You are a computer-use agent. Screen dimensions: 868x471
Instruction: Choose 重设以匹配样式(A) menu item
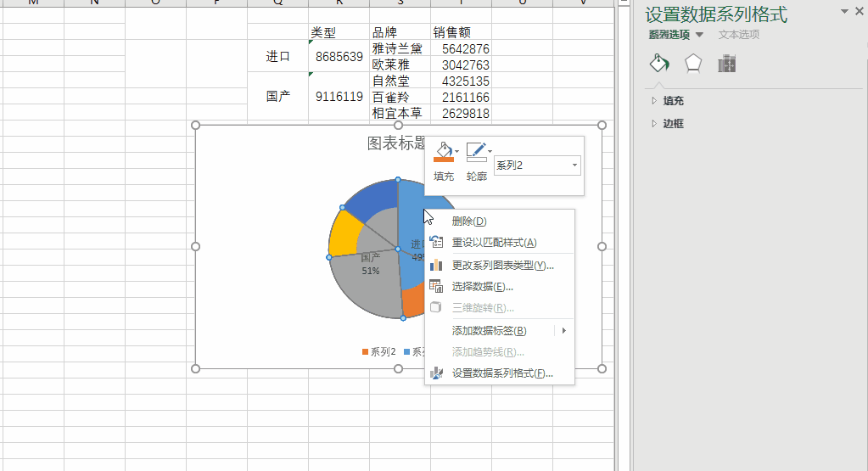point(500,243)
